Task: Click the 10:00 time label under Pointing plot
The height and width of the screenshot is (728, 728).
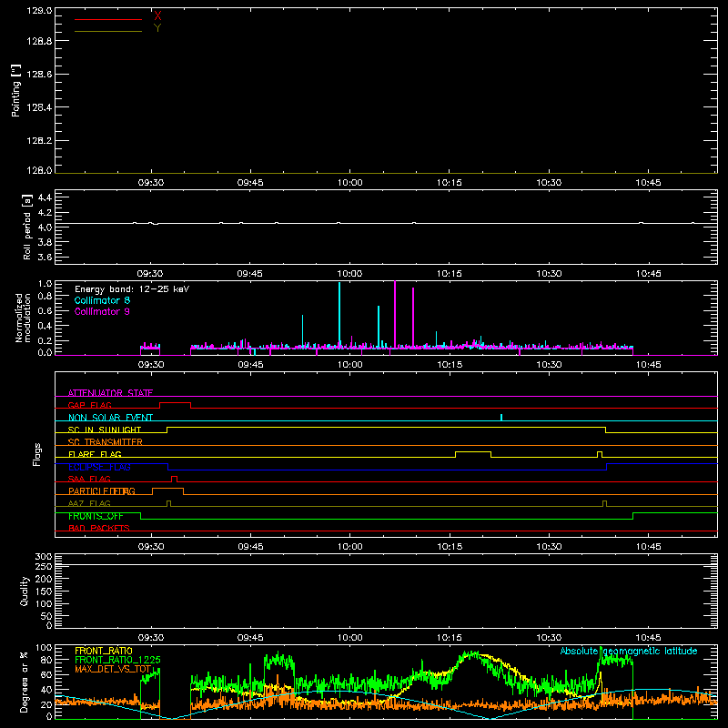Action: (350, 183)
